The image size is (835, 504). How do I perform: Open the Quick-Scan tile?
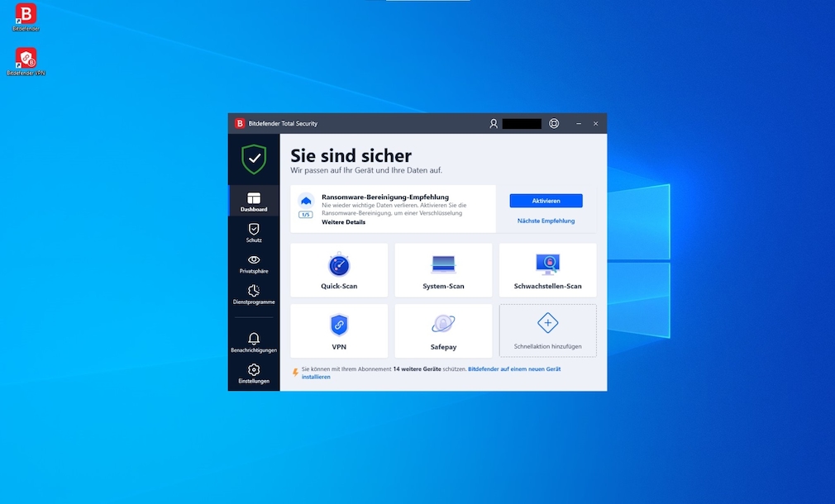pyautogui.click(x=339, y=270)
